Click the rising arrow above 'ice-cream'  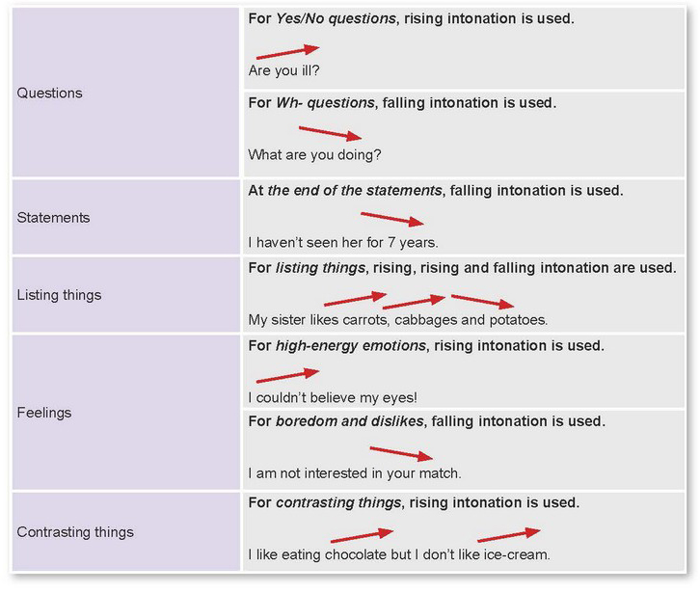[x=509, y=535]
